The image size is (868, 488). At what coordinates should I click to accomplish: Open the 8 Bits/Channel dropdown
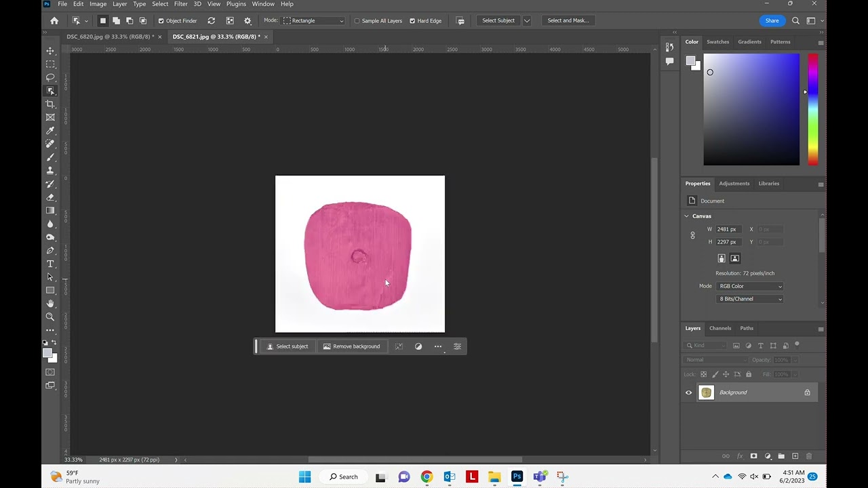coord(750,299)
